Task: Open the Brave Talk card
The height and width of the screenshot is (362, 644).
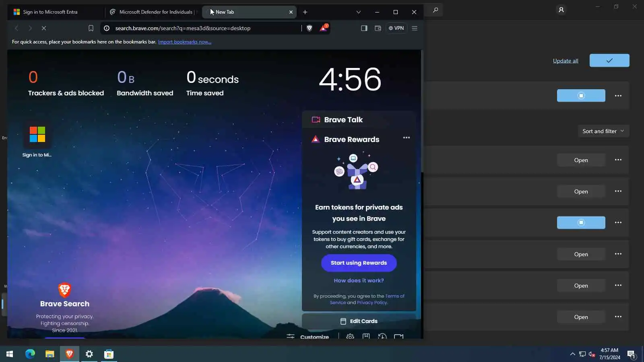Action: tap(359, 120)
